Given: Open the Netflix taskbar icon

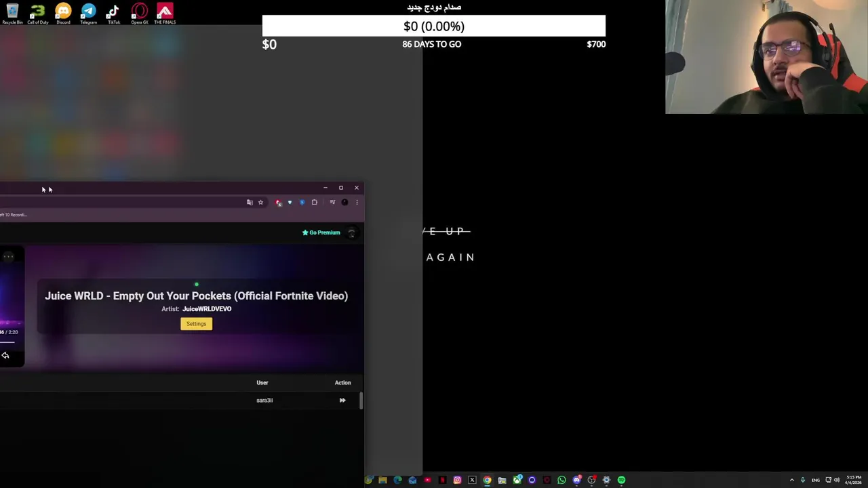Looking at the screenshot, I should (x=442, y=480).
